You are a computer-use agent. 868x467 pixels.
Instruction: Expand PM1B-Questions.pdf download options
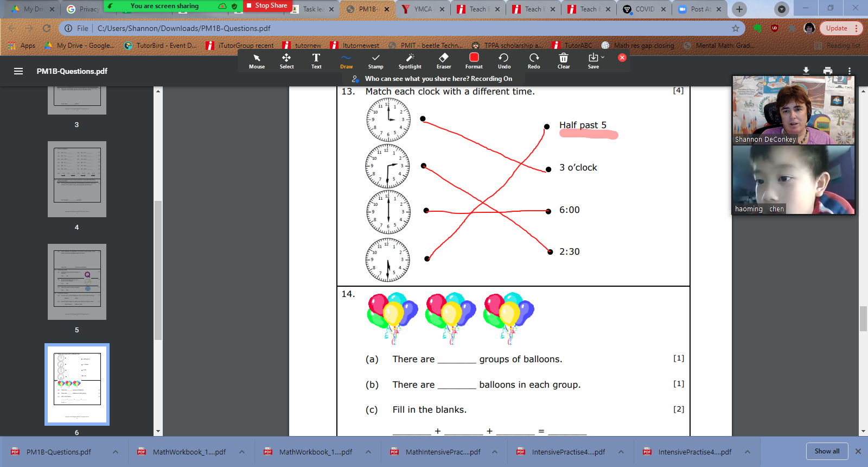tap(116, 452)
